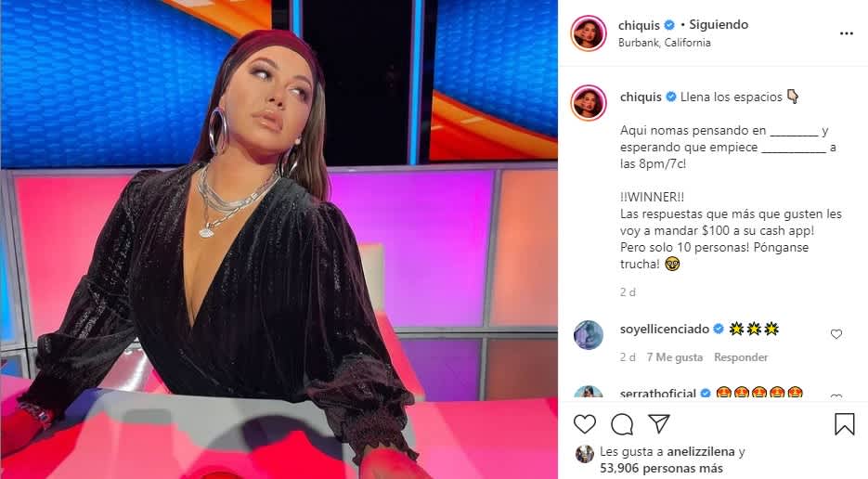Open the three-dot more options menu
The width and height of the screenshot is (868, 479).
(x=847, y=33)
